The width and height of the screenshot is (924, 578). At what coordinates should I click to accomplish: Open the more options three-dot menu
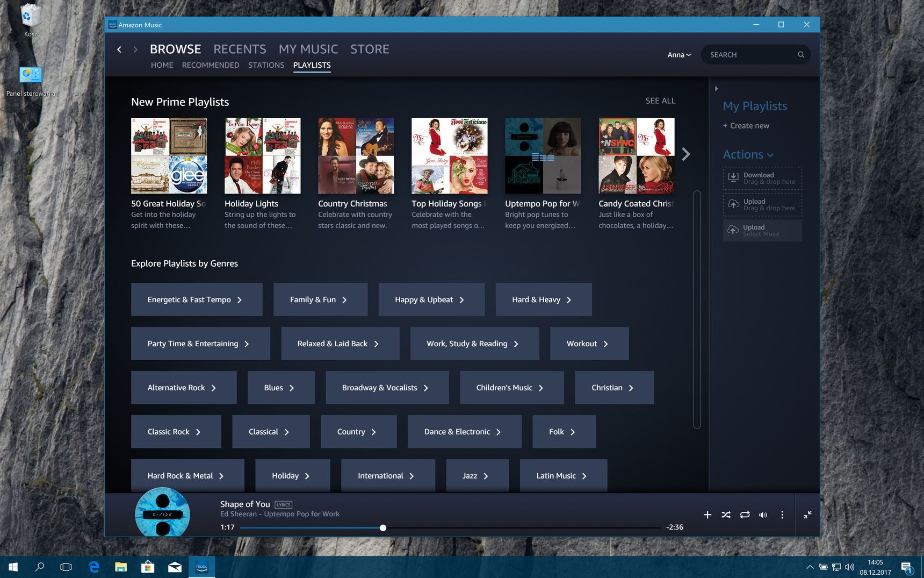[x=782, y=515]
